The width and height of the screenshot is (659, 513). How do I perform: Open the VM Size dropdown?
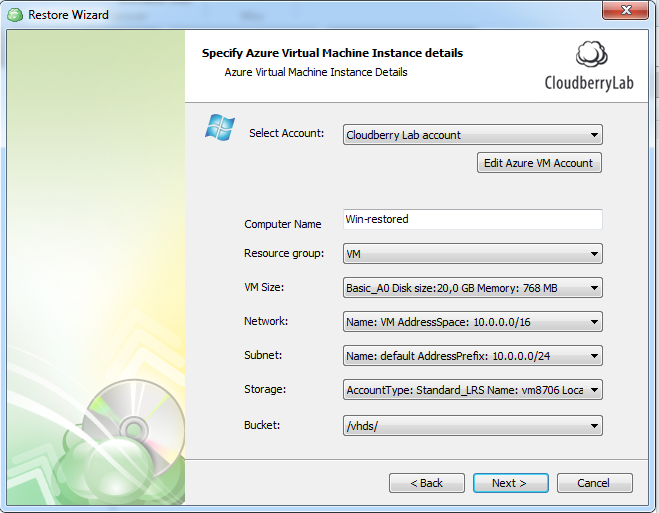point(472,288)
